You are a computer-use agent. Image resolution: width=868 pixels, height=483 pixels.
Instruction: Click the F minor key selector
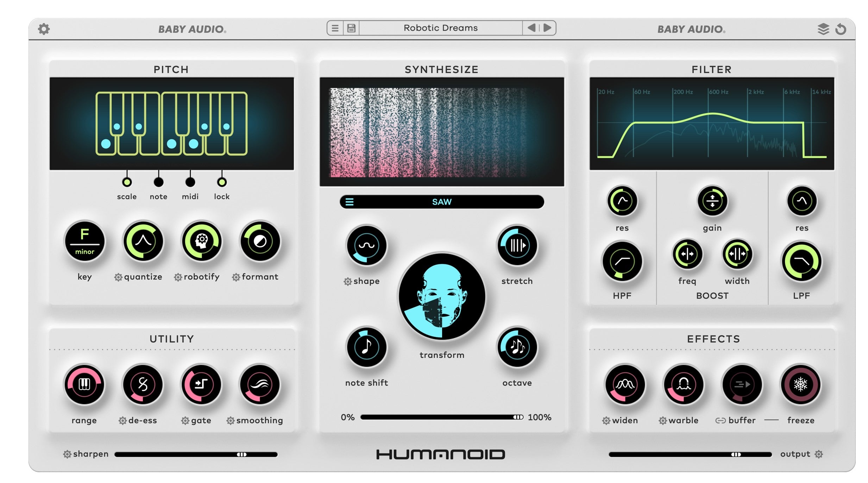pos(85,241)
